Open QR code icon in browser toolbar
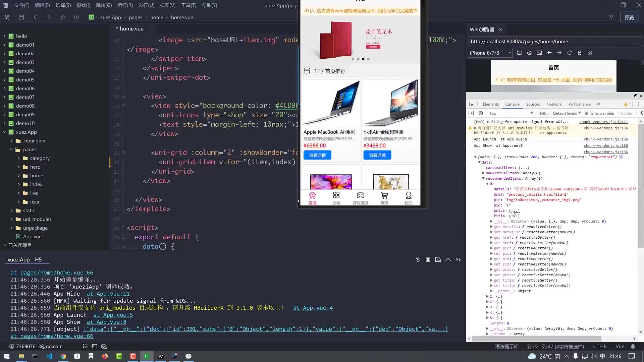Image resolution: width=644 pixels, height=362 pixels. (590, 53)
